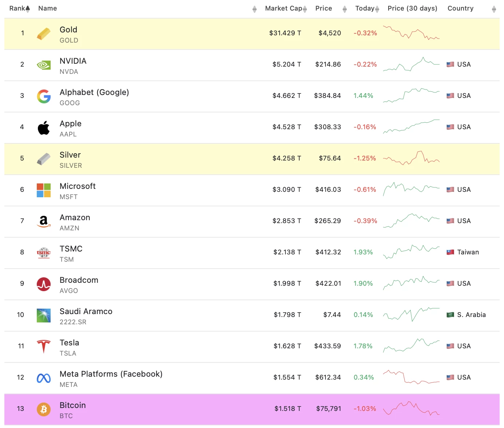View Gold's 30-day price chart
The height and width of the screenshot is (428, 504).
412,33
